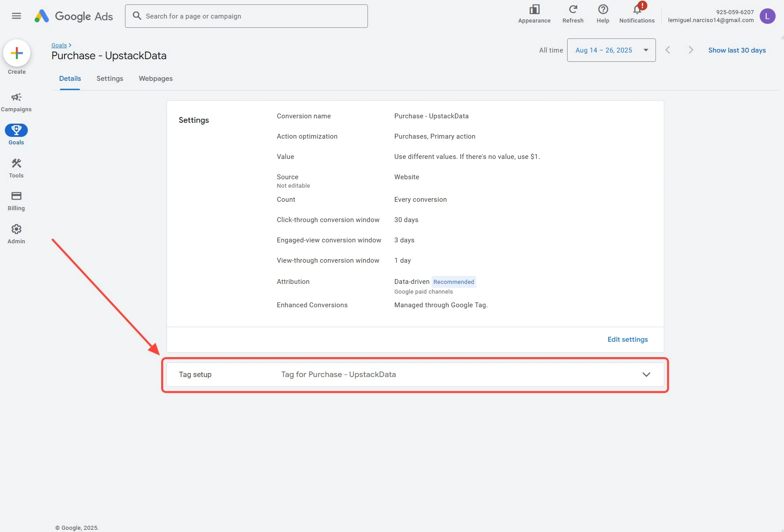Focus the page or campaign search field
Viewport: 784px width, 532px height.
[246, 16]
